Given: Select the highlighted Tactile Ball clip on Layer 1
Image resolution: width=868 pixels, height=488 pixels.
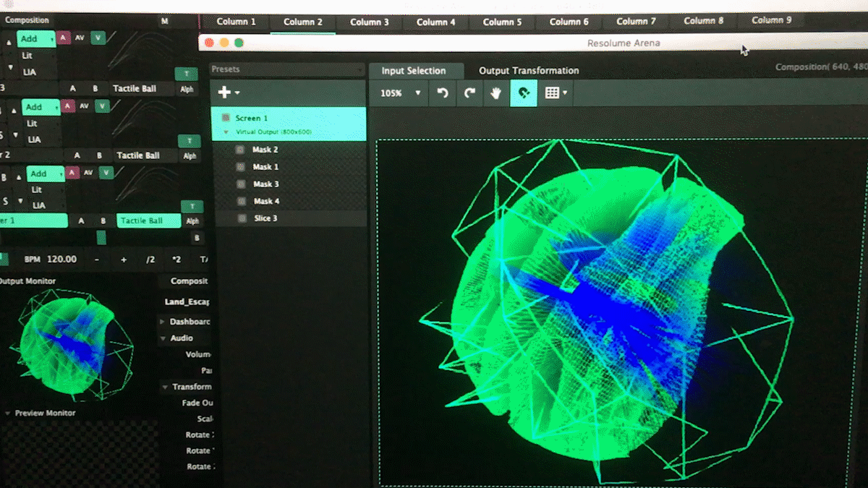Looking at the screenshot, I should 149,221.
